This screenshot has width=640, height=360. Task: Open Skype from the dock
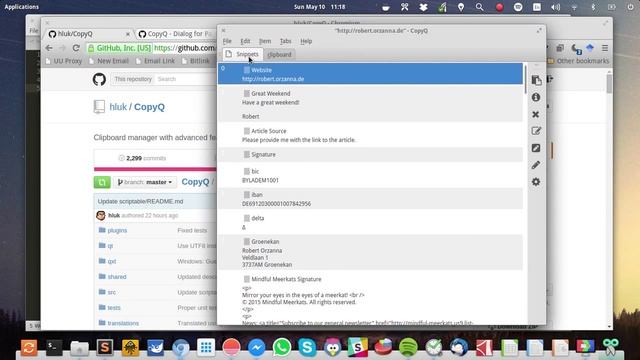click(x=307, y=348)
